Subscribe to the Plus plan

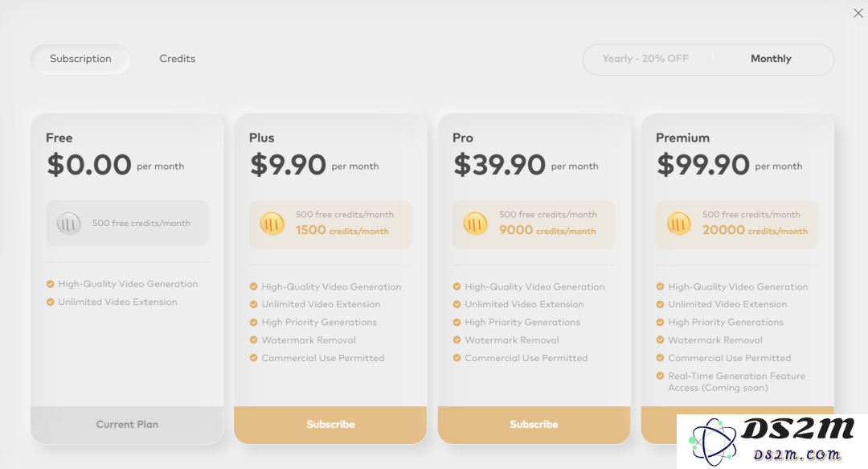(330, 425)
